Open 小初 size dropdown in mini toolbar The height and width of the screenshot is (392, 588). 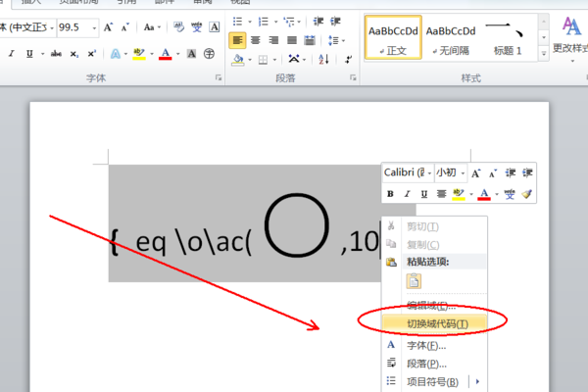tap(463, 172)
